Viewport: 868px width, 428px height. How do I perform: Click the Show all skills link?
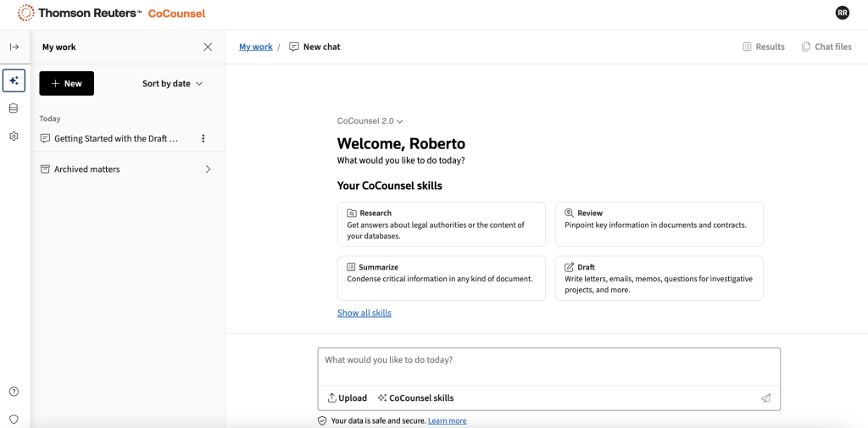[364, 313]
